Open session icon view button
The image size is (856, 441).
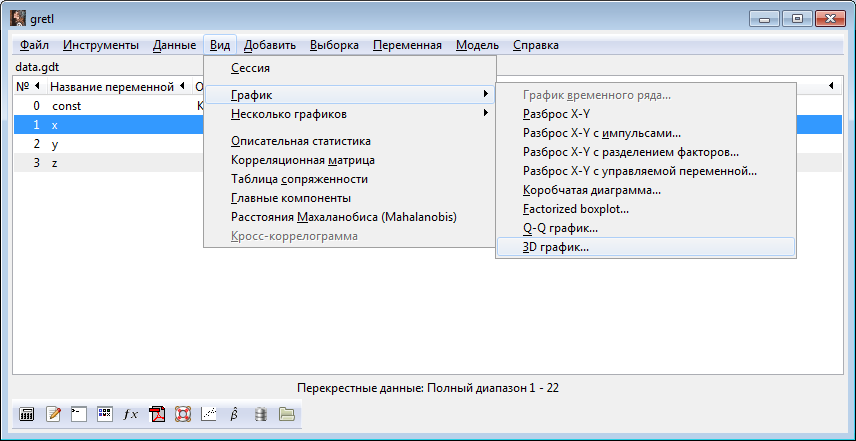[104, 414]
